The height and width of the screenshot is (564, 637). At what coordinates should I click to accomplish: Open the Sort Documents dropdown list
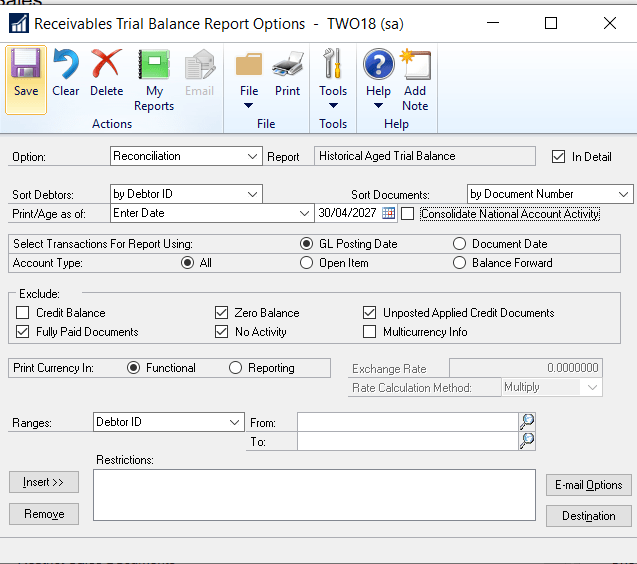[624, 194]
